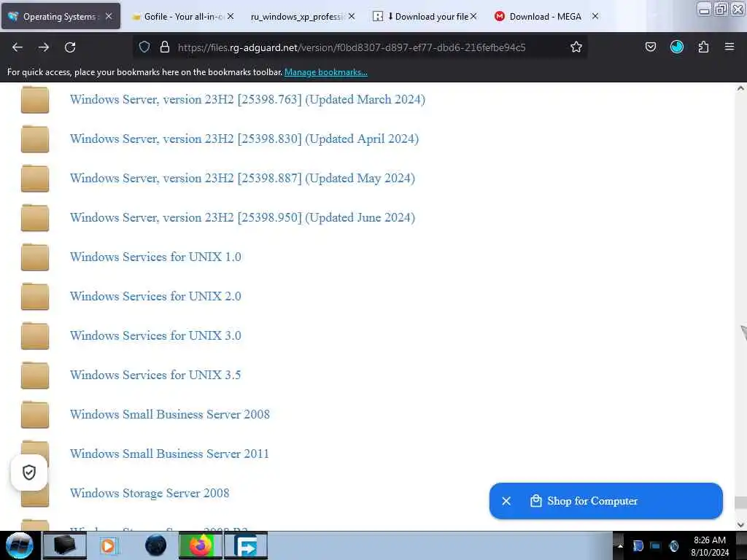The height and width of the screenshot is (560, 747).
Task: Close the ru_windows_xp_professional tab
Action: 352,16
